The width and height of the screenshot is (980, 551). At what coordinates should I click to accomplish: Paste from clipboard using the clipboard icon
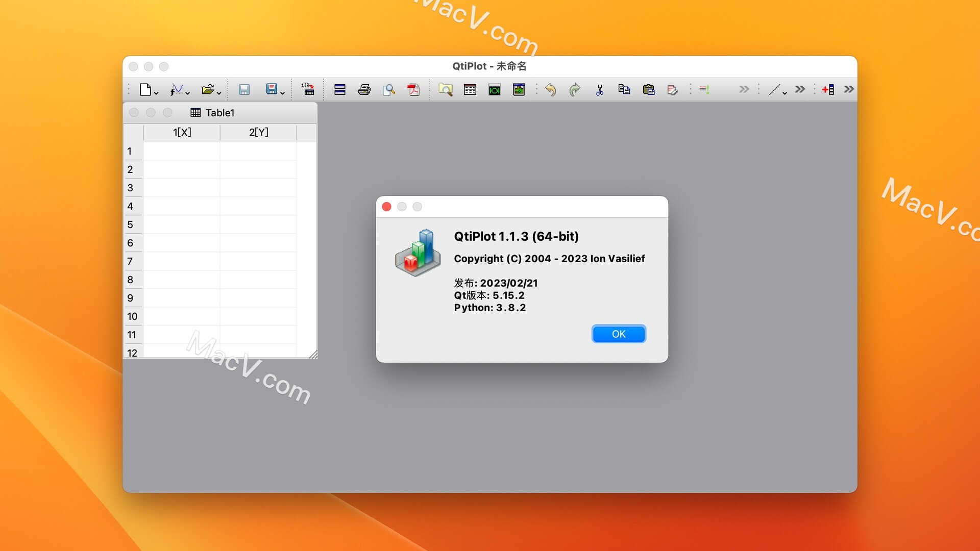[648, 89]
